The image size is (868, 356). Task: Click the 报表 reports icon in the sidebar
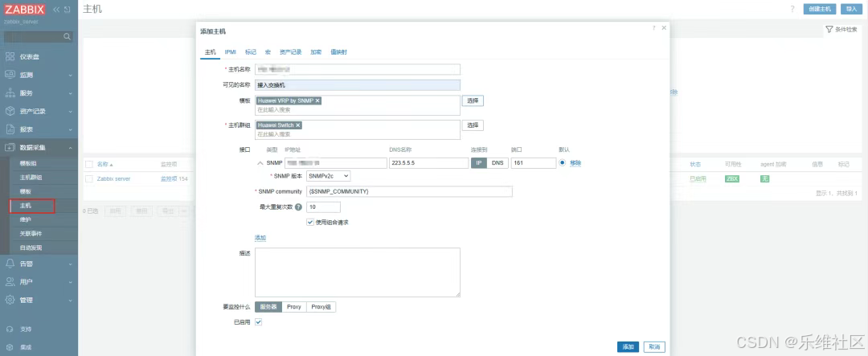(x=10, y=129)
